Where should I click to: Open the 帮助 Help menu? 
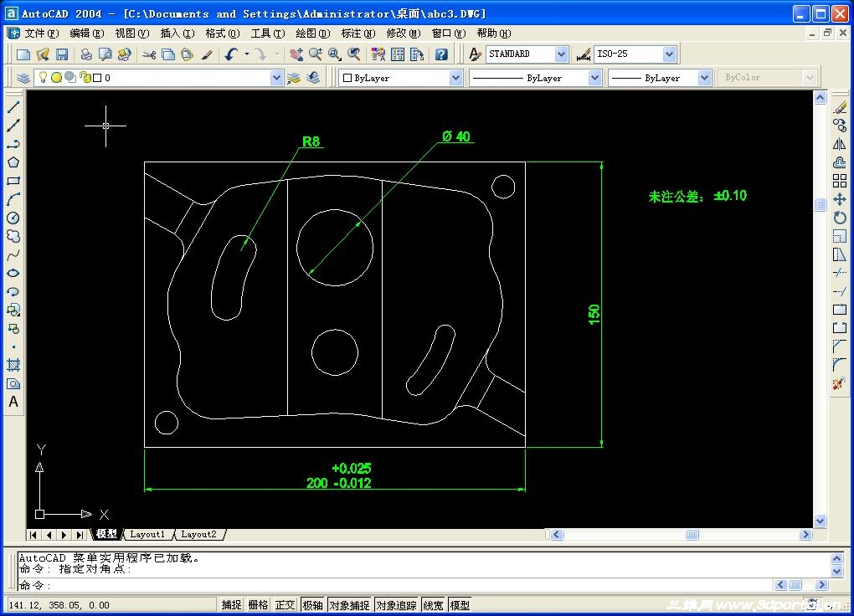tap(493, 33)
